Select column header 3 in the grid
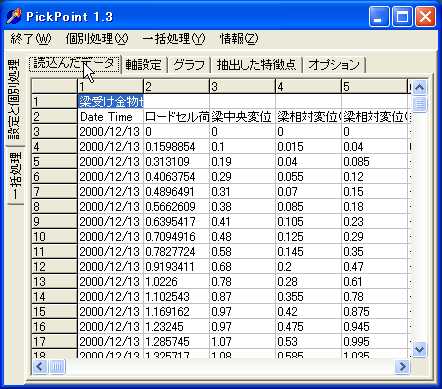The image size is (442, 389). [242, 87]
